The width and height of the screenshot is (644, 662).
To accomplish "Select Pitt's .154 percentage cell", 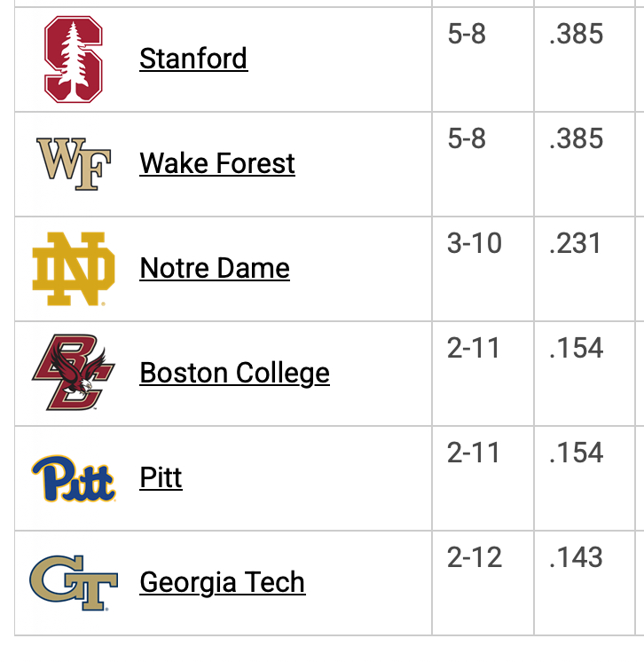I will click(576, 453).
